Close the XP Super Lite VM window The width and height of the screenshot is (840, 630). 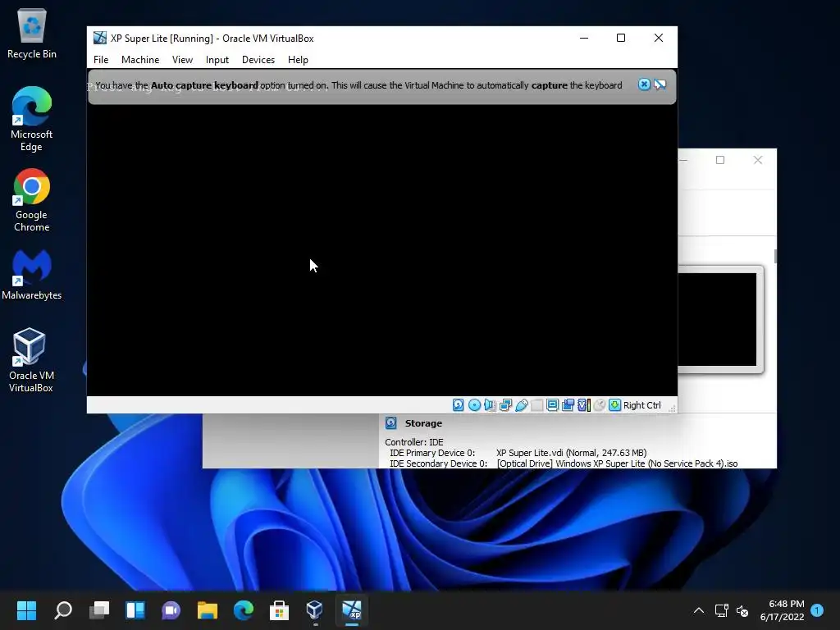[x=659, y=38]
